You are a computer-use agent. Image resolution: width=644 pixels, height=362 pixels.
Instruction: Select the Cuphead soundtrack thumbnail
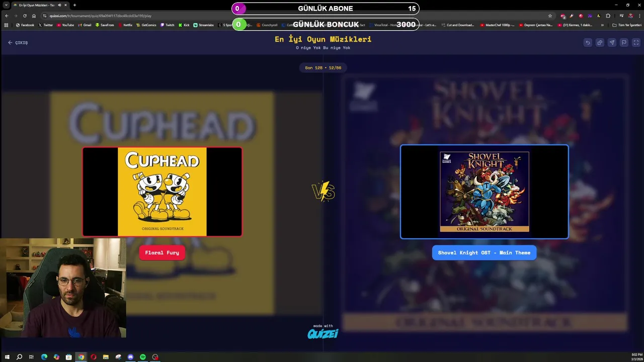pos(162,192)
